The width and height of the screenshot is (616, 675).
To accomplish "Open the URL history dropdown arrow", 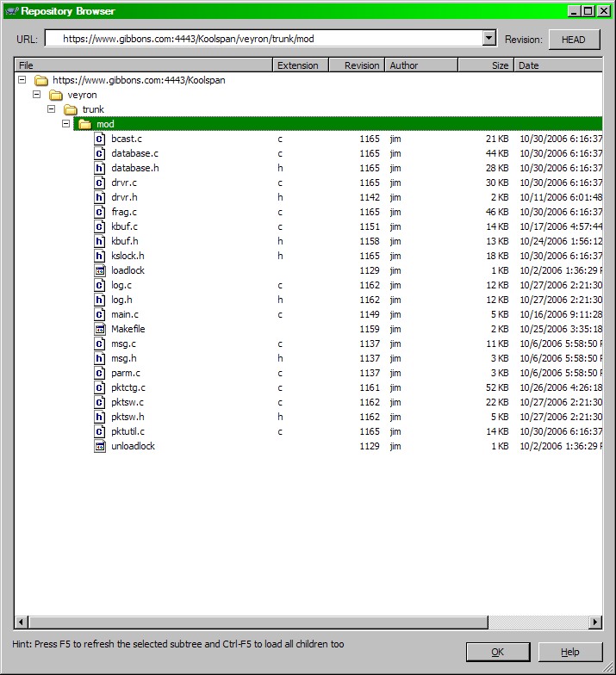I will pos(488,38).
